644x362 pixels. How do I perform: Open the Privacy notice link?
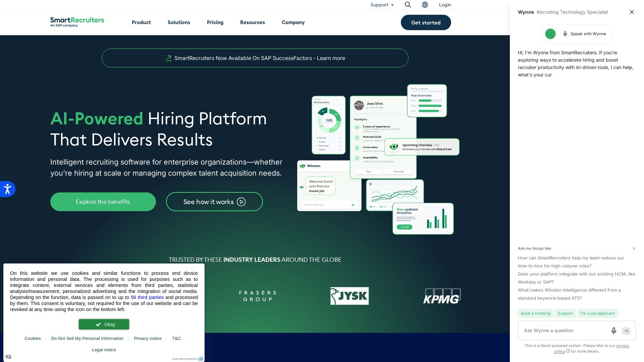point(148,339)
